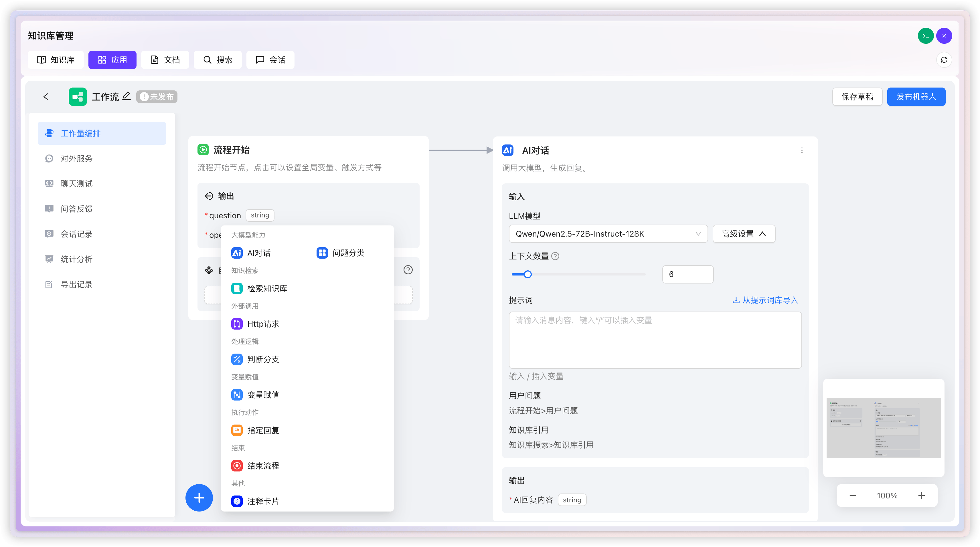Go back with the left chevron arrow
The image size is (980, 547).
click(x=46, y=97)
